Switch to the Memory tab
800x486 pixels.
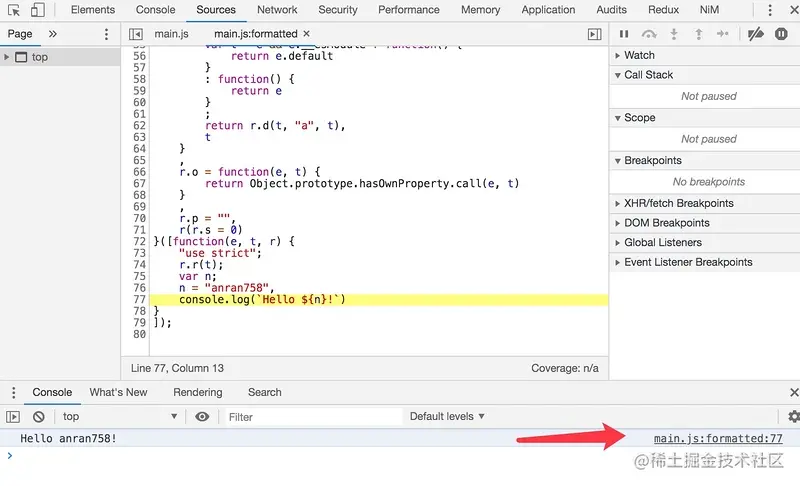point(481,10)
